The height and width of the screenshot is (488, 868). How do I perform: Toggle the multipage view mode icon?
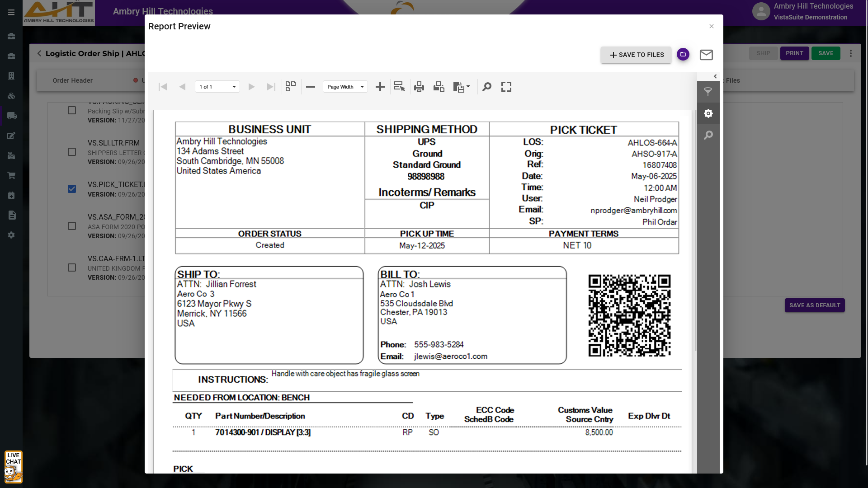click(291, 86)
